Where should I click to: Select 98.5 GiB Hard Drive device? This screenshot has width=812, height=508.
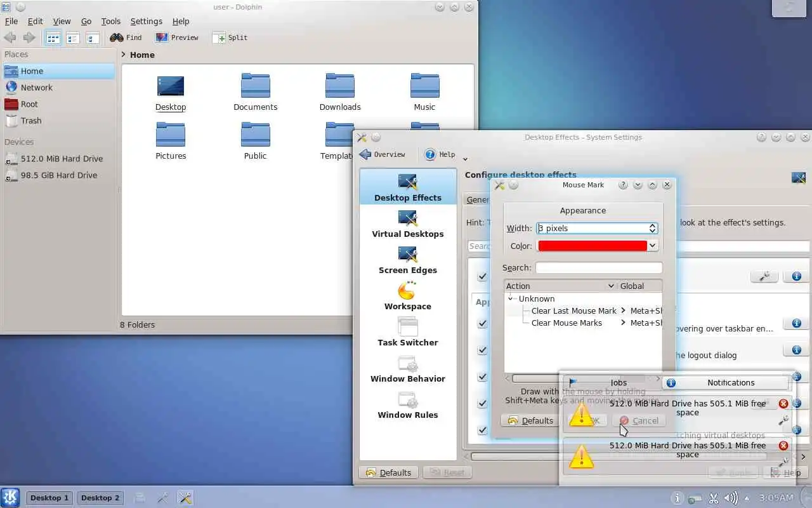pos(58,175)
